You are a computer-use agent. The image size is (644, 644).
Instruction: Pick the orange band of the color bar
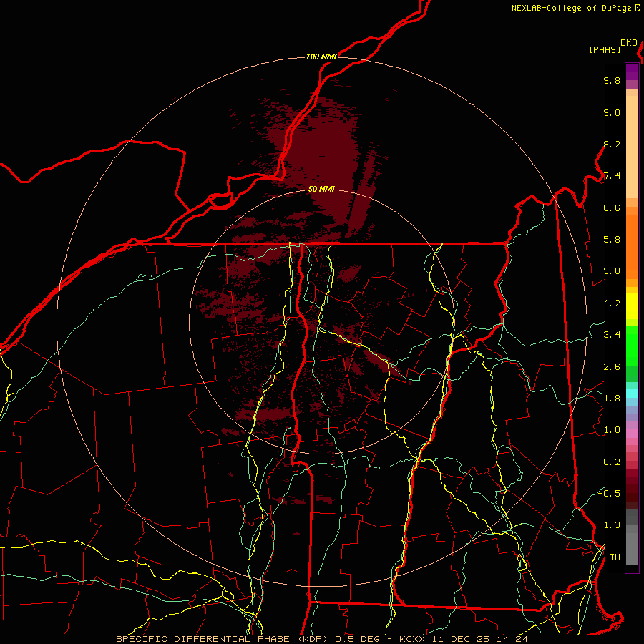pos(632,246)
